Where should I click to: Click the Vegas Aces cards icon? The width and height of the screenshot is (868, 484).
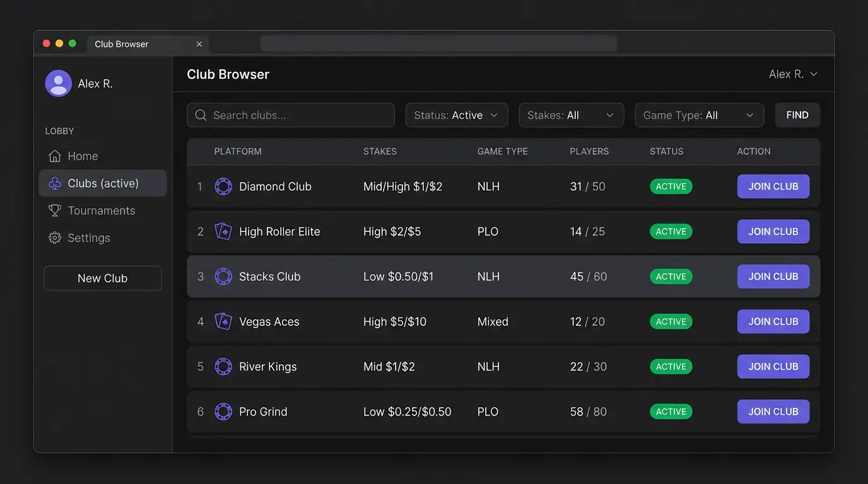click(223, 321)
